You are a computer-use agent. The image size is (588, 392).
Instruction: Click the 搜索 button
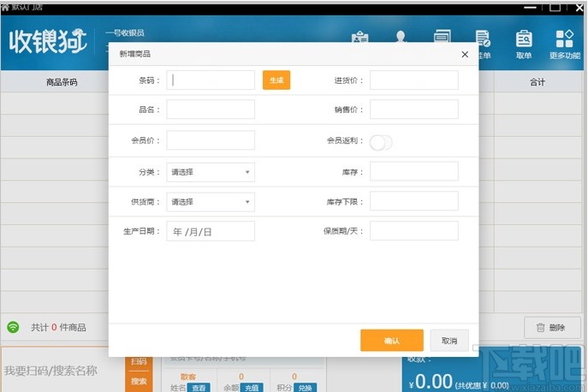click(x=139, y=382)
